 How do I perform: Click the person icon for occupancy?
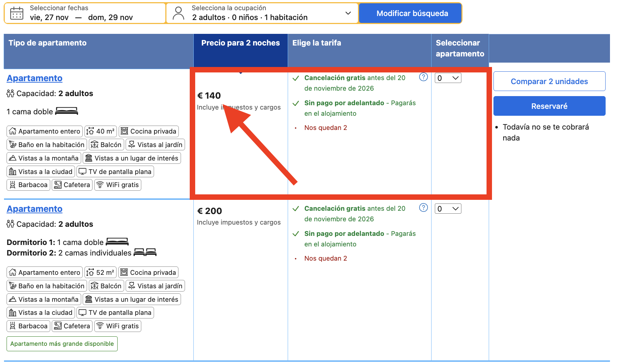178,13
